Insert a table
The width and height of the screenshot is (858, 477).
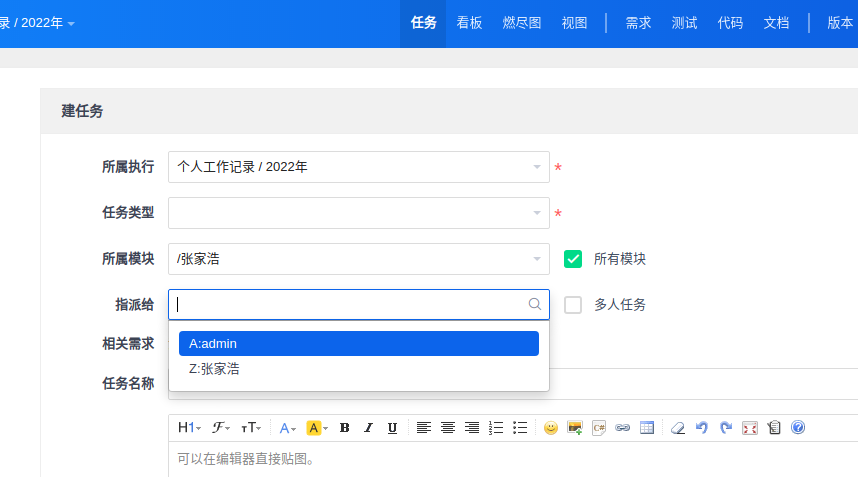[647, 428]
